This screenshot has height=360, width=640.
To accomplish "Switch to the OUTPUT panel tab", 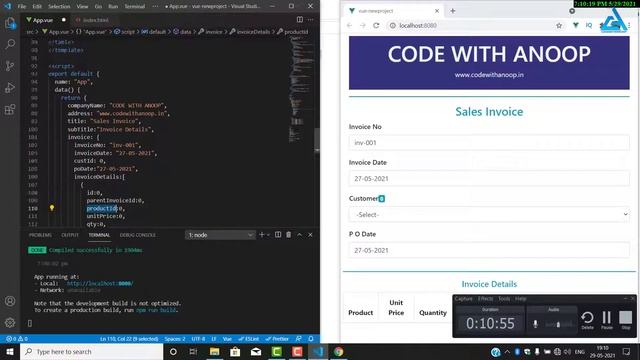I will 70,235.
